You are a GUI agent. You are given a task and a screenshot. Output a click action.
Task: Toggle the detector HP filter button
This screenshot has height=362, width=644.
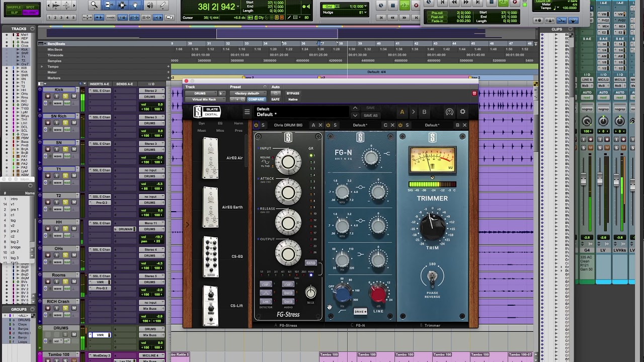(x=266, y=284)
